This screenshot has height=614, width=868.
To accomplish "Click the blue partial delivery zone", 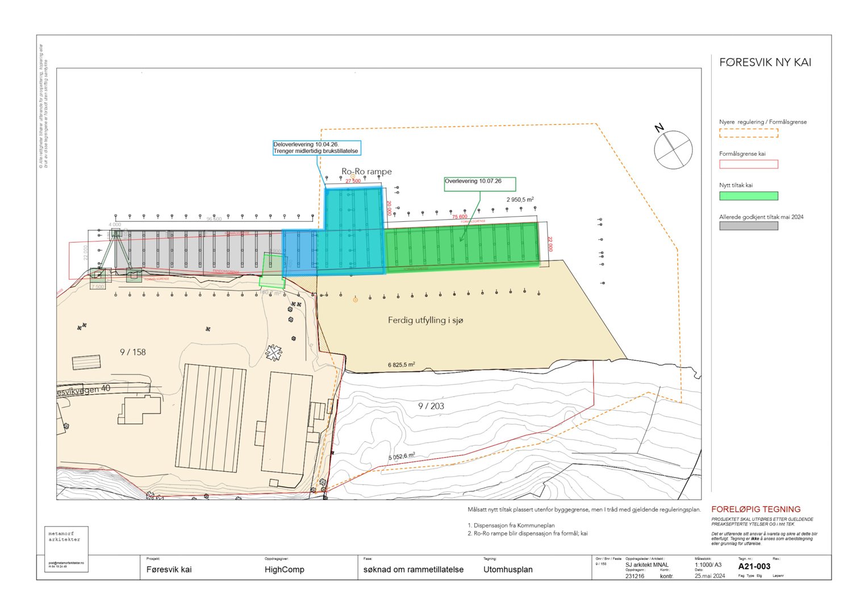I will click(299, 252).
